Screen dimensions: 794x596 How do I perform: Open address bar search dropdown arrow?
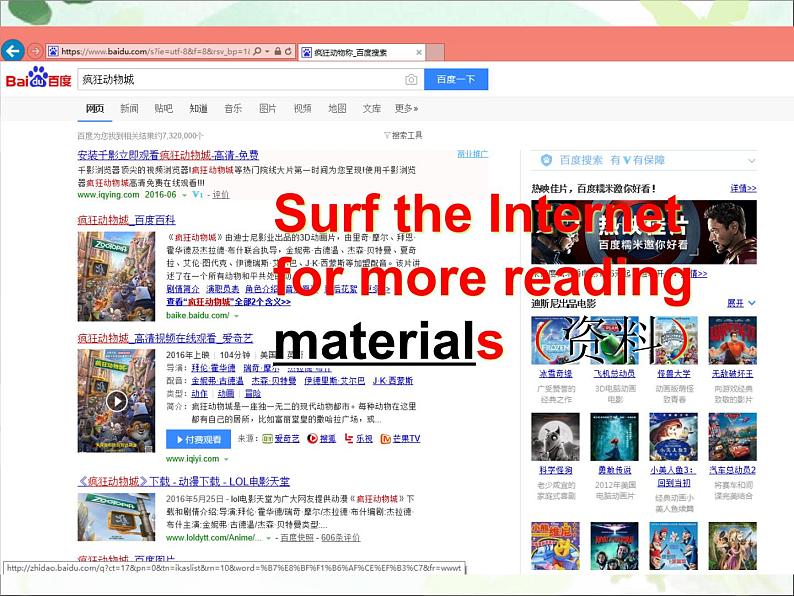coord(267,51)
